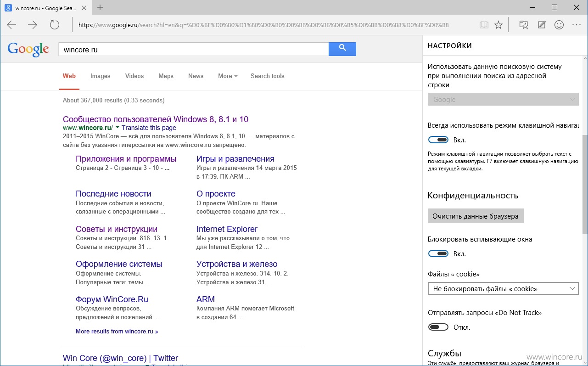
Task: Add page to favorites star icon
Action: point(498,25)
